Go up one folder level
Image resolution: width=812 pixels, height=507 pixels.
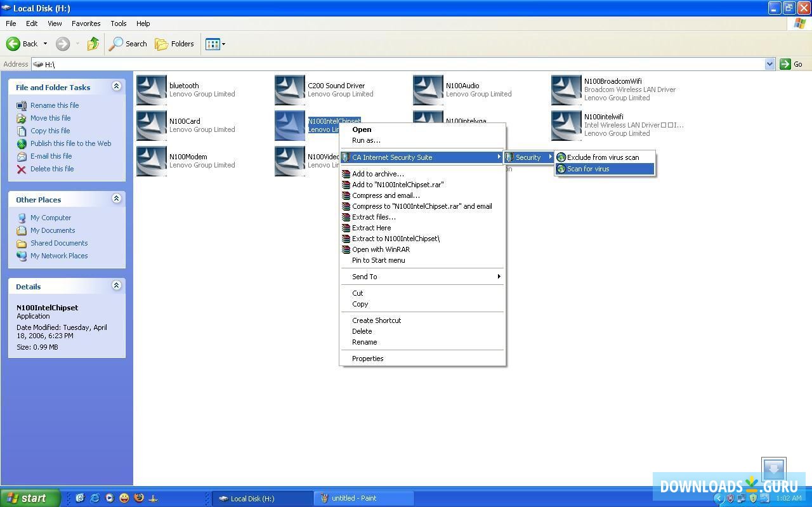point(93,44)
